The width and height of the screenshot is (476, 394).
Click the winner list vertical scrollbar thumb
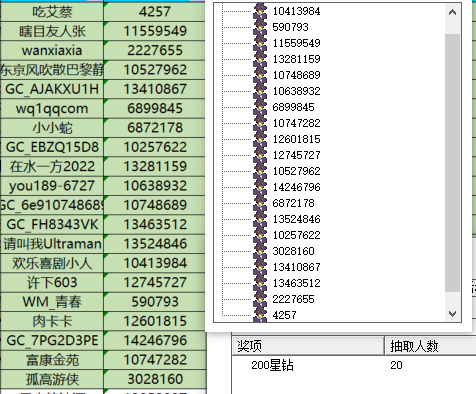[x=452, y=163]
